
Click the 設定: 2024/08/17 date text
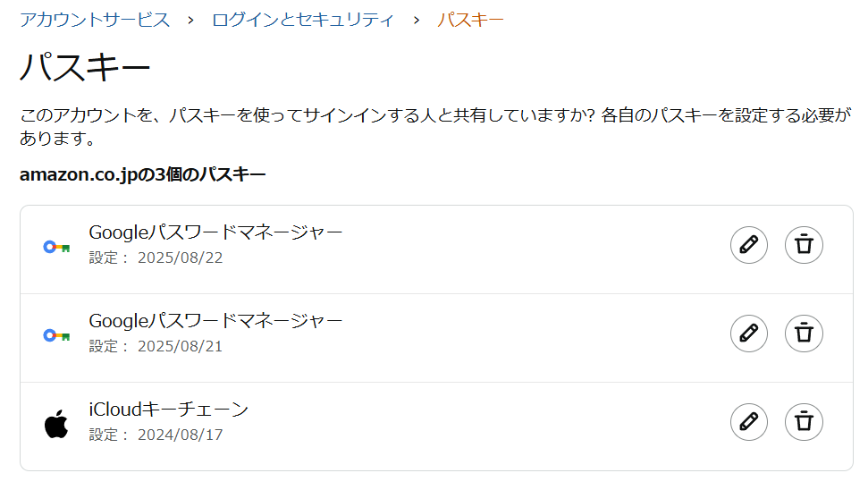pos(156,435)
